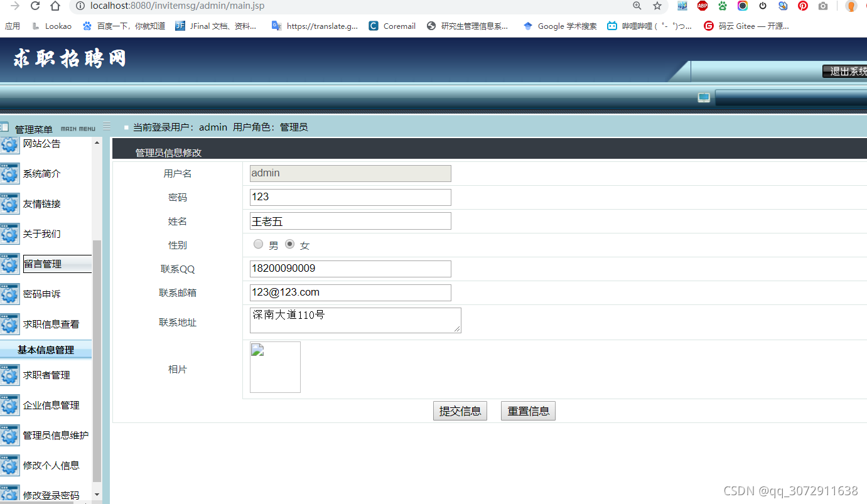867x504 pixels.
Task: Open 关于我们 menu item
Action: (42, 234)
